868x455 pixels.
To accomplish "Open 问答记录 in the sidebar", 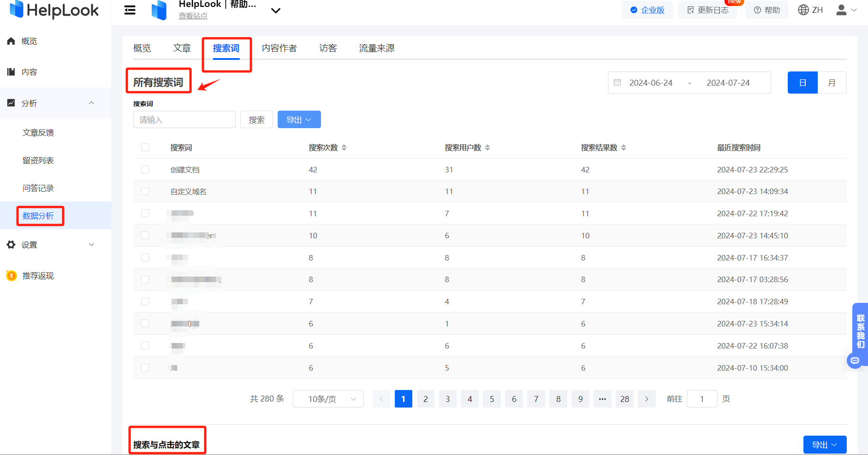I will pyautogui.click(x=38, y=188).
